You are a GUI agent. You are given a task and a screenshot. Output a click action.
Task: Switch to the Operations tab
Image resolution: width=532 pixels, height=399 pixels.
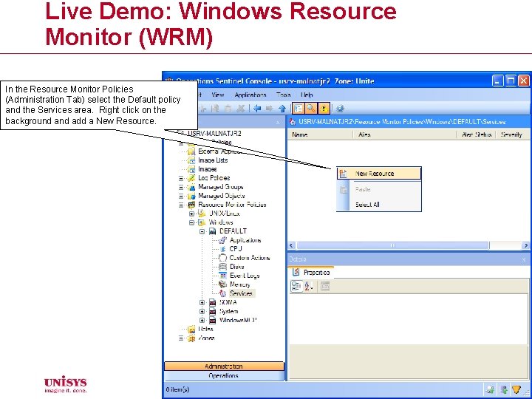tap(224, 376)
